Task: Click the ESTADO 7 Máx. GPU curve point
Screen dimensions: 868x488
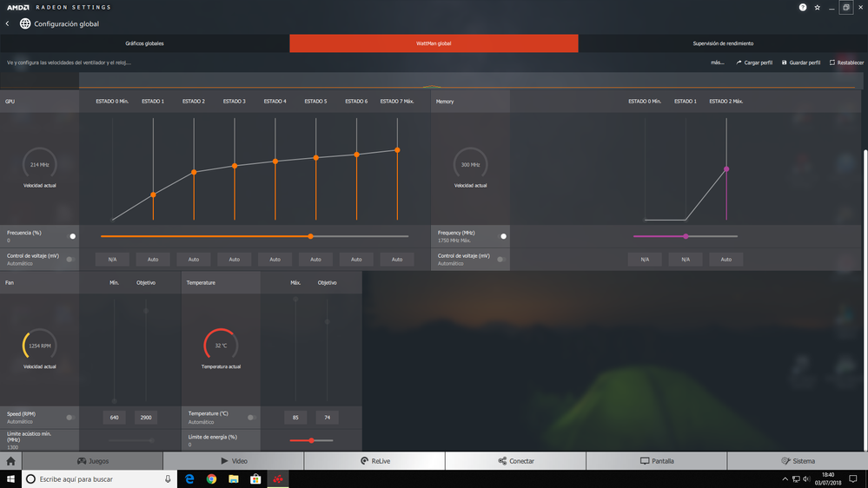Action: pyautogui.click(x=397, y=150)
